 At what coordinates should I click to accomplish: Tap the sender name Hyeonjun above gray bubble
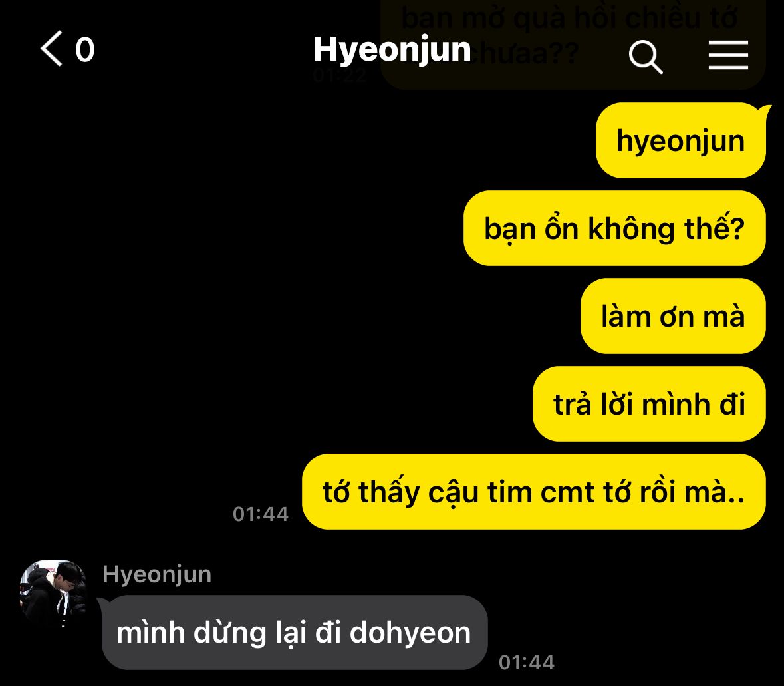coord(156,574)
